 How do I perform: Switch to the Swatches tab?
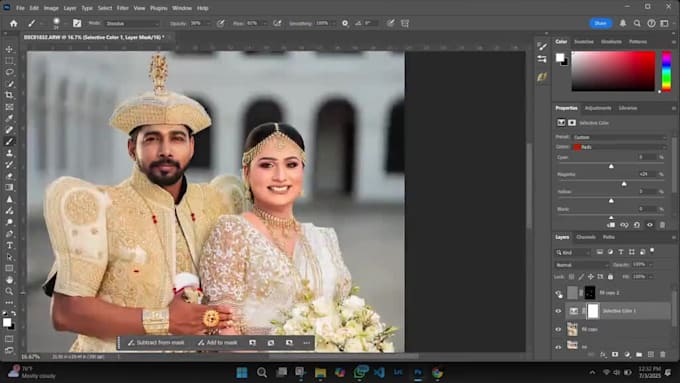pyautogui.click(x=584, y=42)
